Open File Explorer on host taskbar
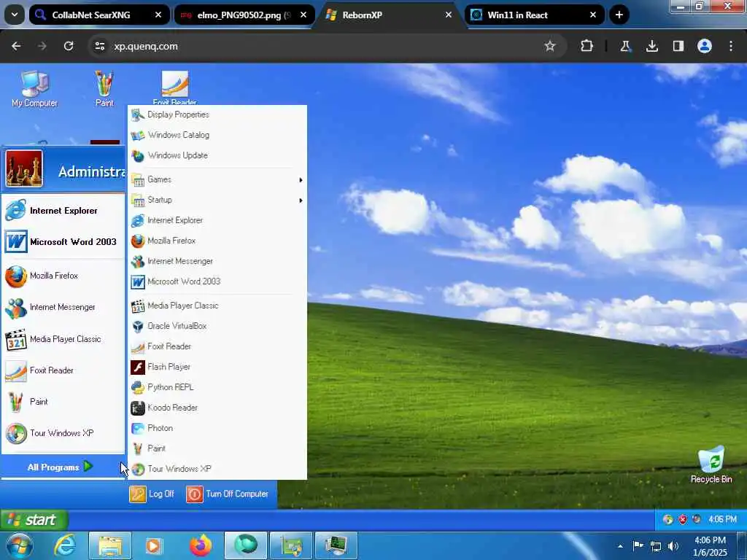This screenshot has width=747, height=560. pos(110,545)
